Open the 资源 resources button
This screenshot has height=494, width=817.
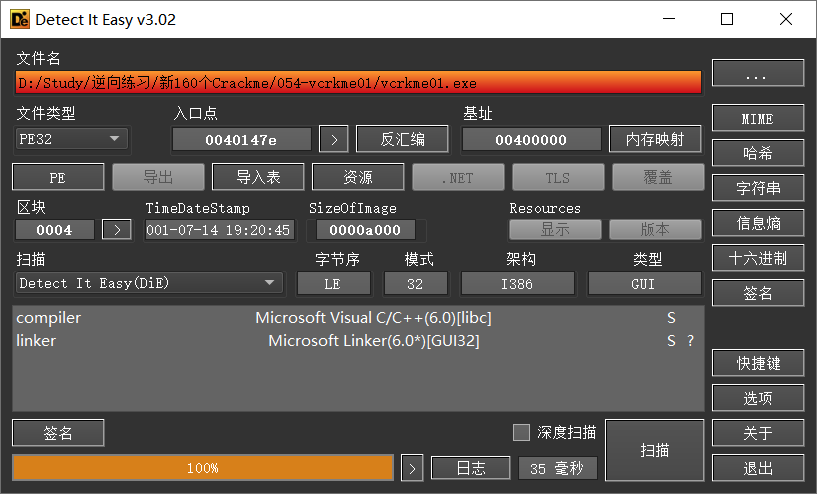[358, 177]
